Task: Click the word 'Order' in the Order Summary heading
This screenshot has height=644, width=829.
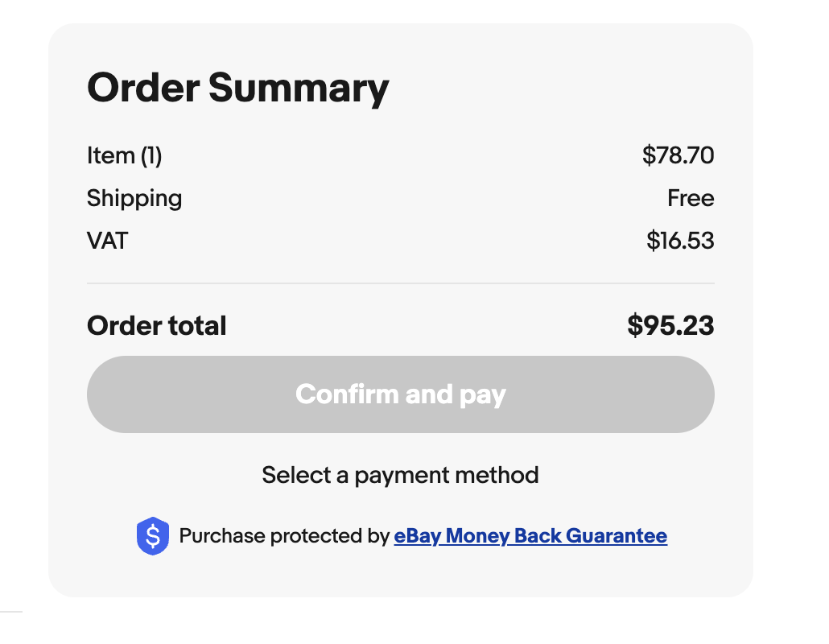Action: [x=143, y=88]
